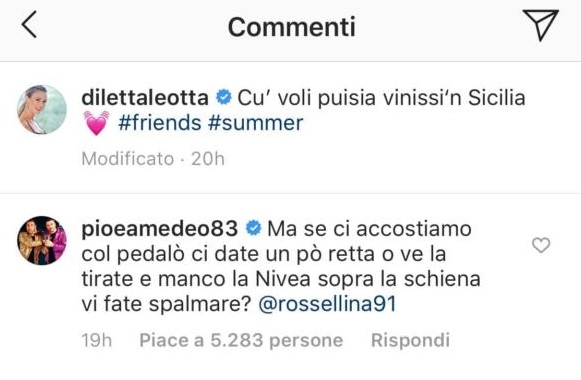Viewport: 581px width, 380px height.
Task: Tap the Commenti header title
Action: coord(292,27)
